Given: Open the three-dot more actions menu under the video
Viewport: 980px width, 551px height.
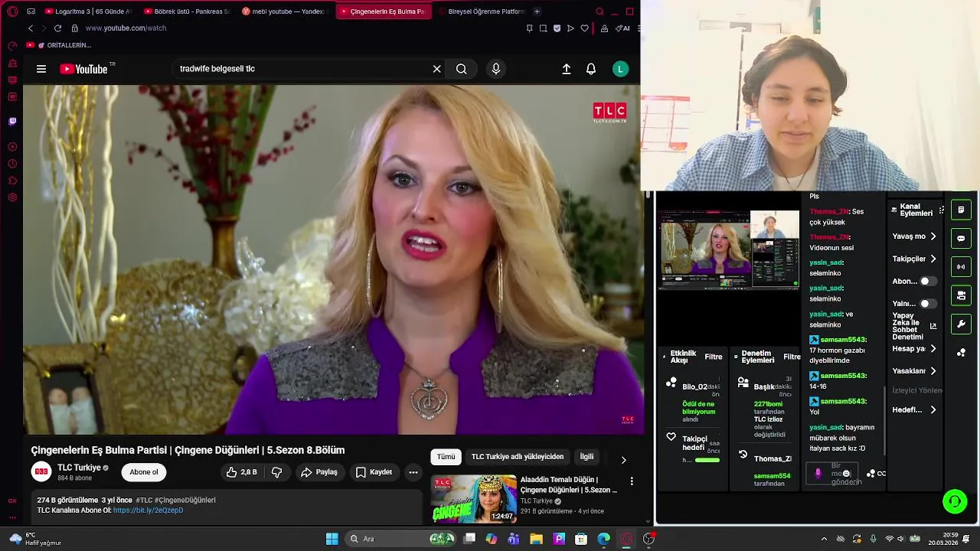Looking at the screenshot, I should (413, 472).
